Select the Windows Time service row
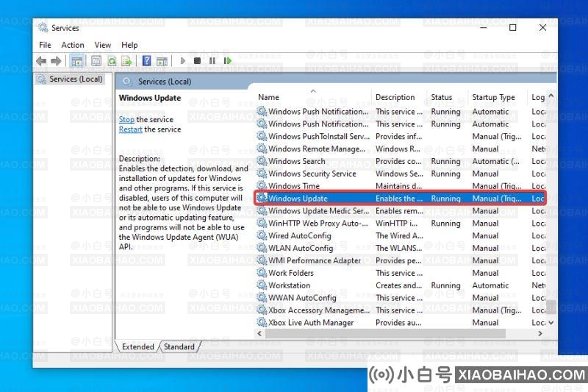The height and width of the screenshot is (392, 588). (400, 186)
